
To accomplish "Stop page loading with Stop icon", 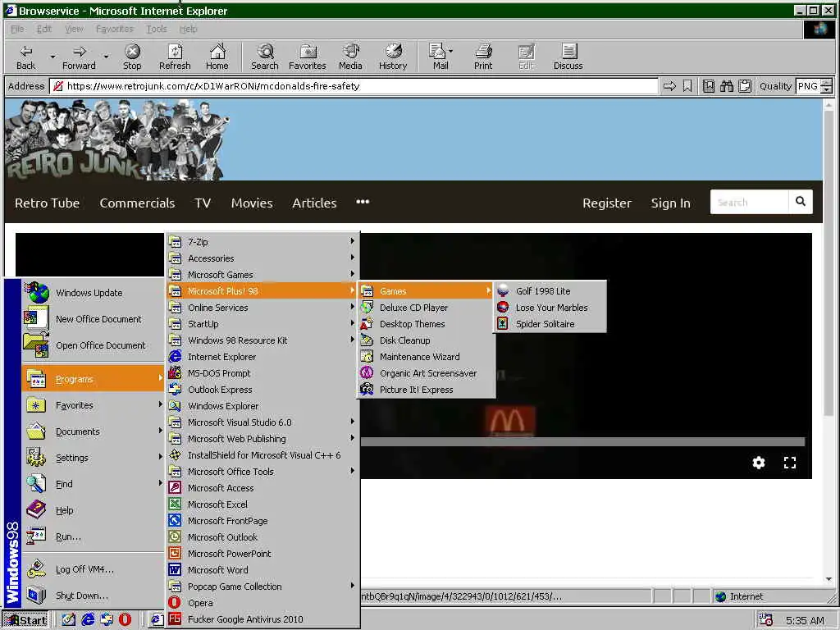I will (132, 57).
